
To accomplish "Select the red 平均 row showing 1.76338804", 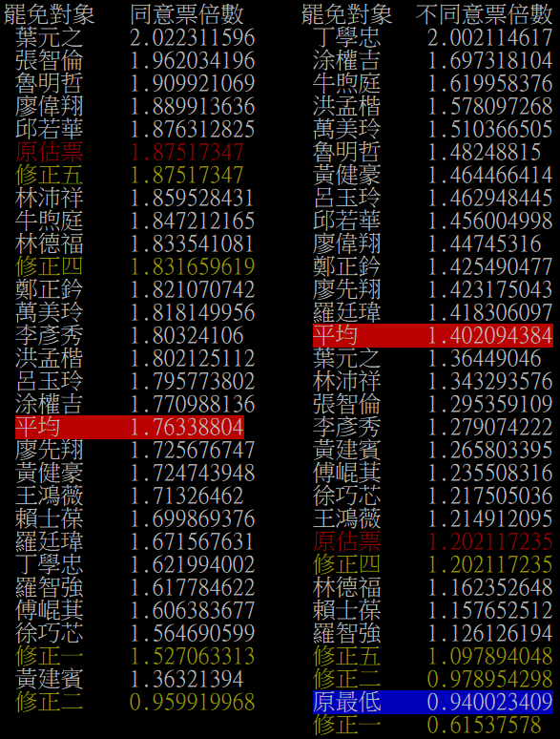I will [x=130, y=427].
